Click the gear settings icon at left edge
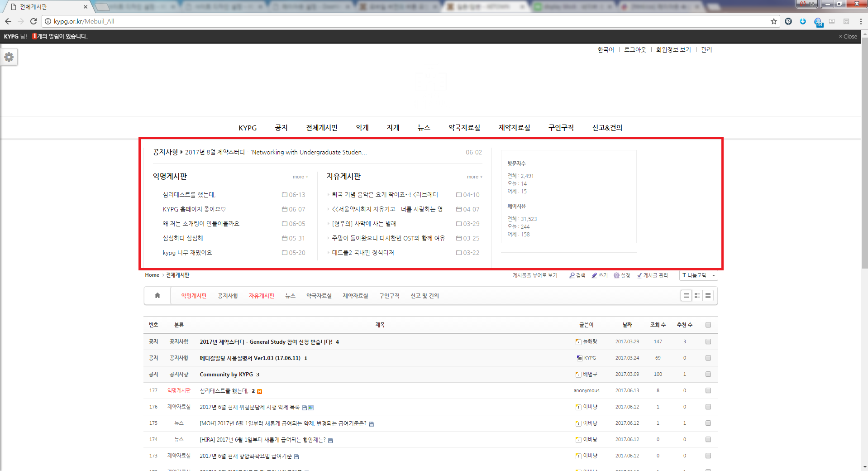Screen dimensions: 868x471 (9, 57)
